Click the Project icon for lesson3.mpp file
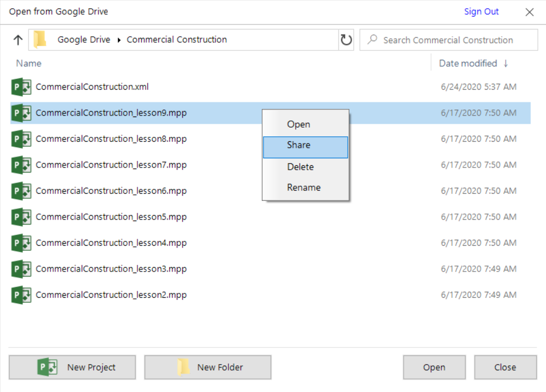 pyautogui.click(x=21, y=269)
